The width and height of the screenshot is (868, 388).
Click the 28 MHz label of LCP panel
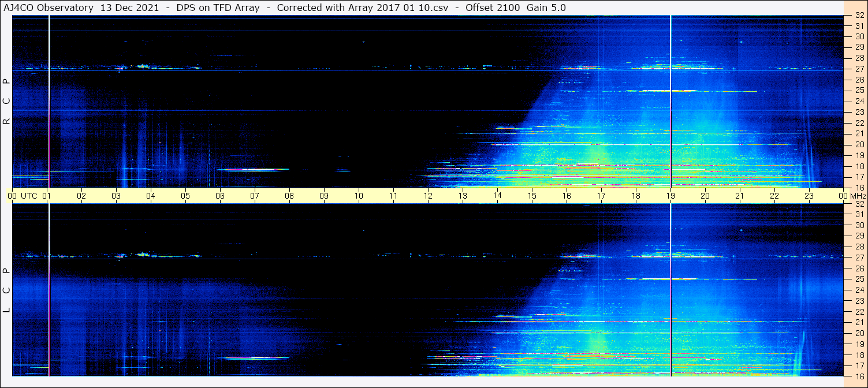859,247
